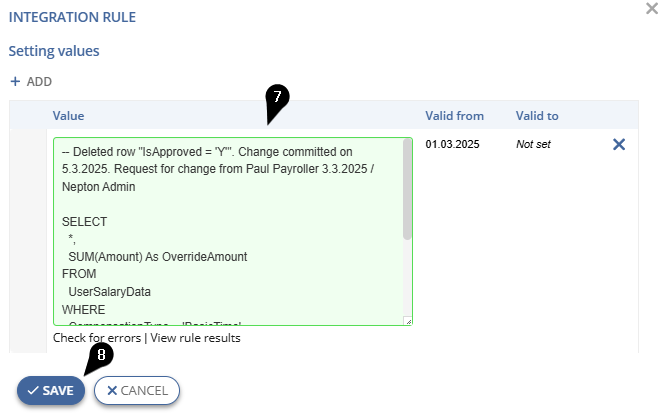
Task: Click the Valid from date 01.03.2025
Action: (x=452, y=144)
